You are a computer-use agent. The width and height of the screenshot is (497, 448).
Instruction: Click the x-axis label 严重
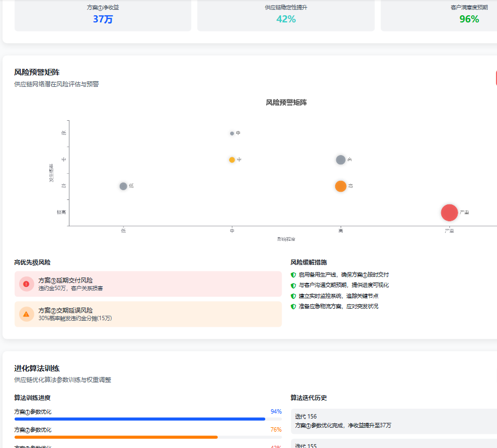[449, 231]
